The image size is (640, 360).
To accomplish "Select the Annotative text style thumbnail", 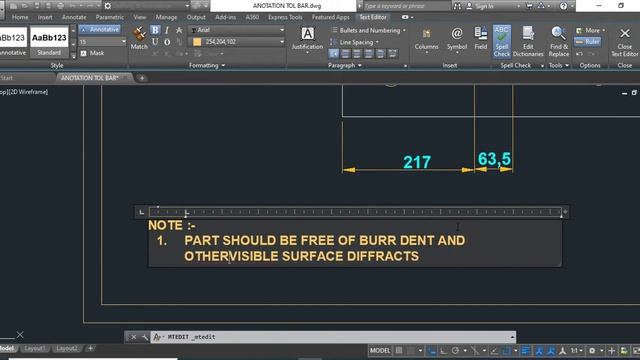I will click(x=12, y=42).
